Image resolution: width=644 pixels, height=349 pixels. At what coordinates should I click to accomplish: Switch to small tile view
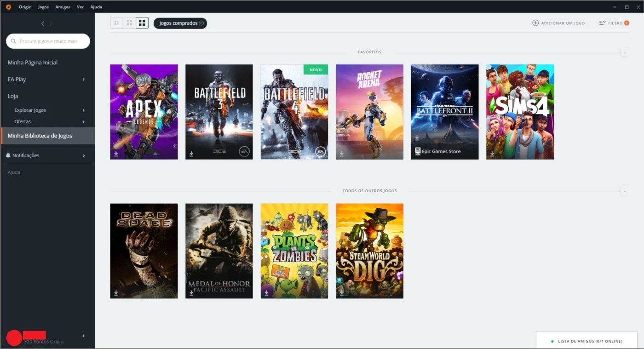pos(116,23)
